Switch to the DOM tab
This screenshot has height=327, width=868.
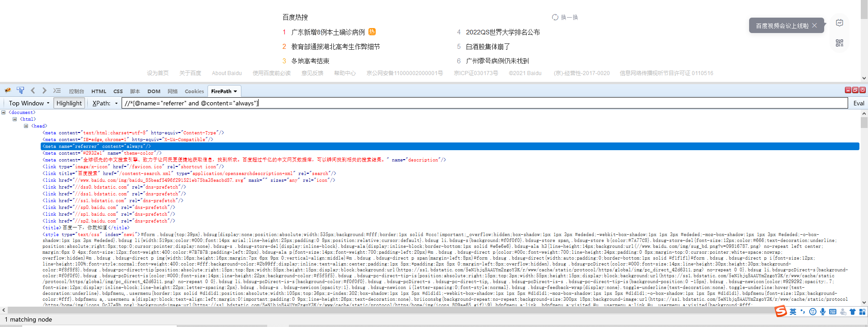point(154,91)
